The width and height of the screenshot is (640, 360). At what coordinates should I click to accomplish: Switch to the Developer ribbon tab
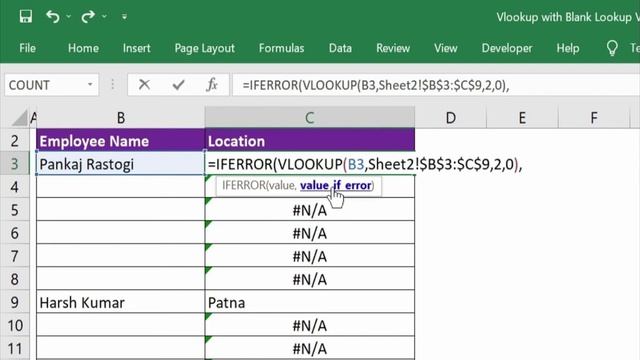(507, 48)
